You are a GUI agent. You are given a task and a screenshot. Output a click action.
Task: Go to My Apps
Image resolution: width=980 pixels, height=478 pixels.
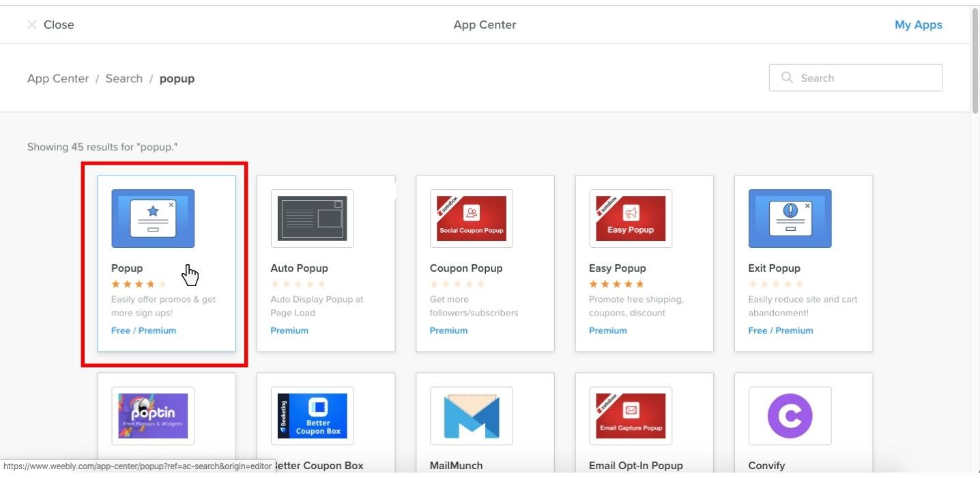(918, 25)
